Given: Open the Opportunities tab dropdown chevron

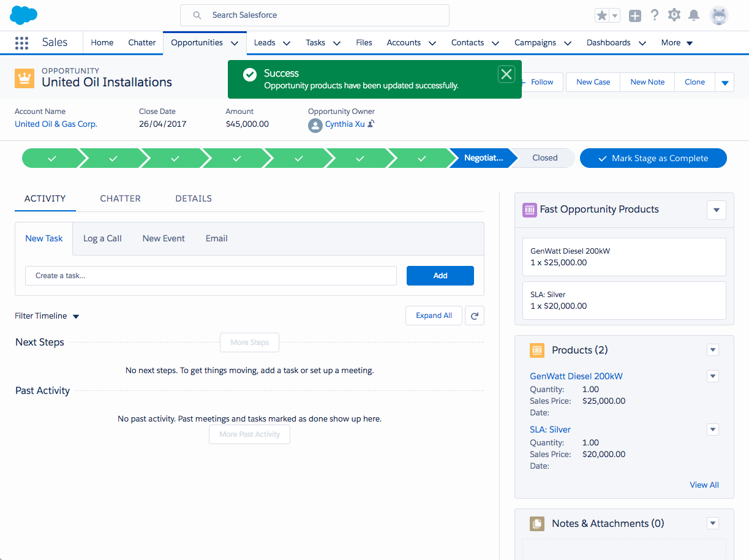Looking at the screenshot, I should [235, 44].
